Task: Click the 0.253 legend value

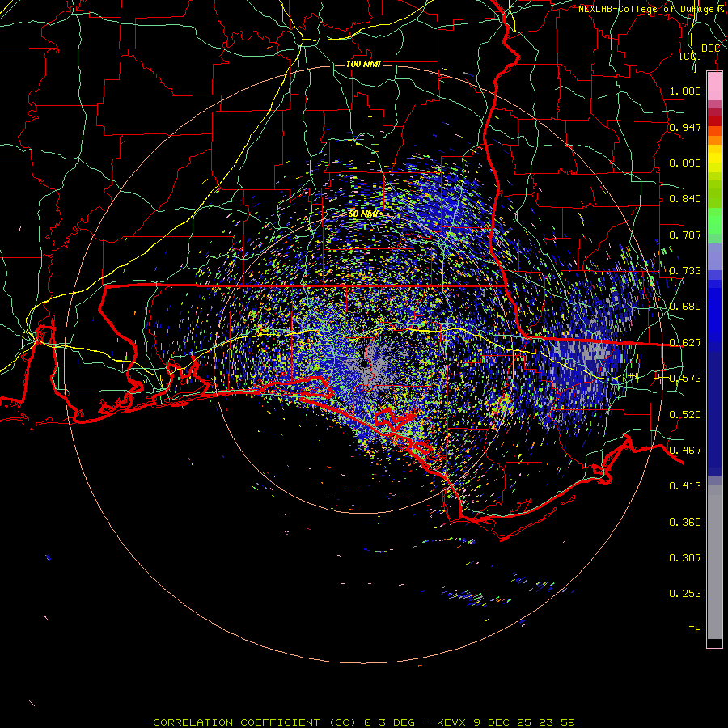Action: [x=685, y=594]
